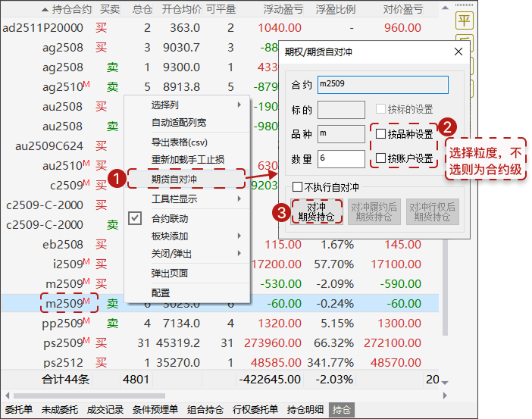
Task: Click the sort arrow left of 持仓合约 header
Action: (x=45, y=10)
